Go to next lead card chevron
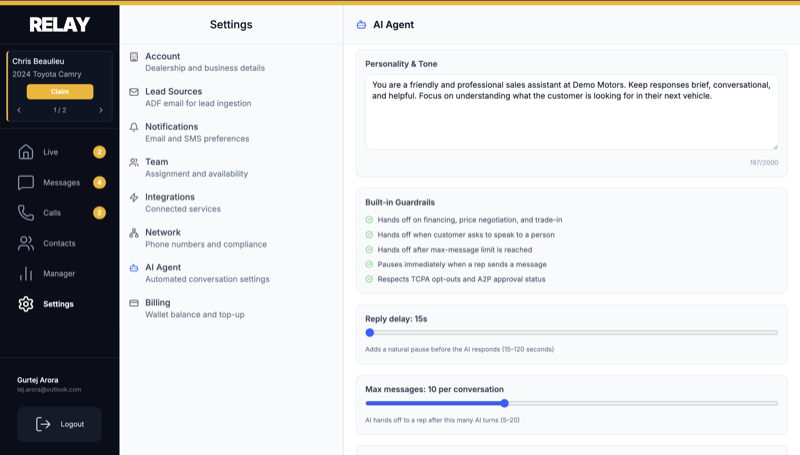 (x=101, y=110)
